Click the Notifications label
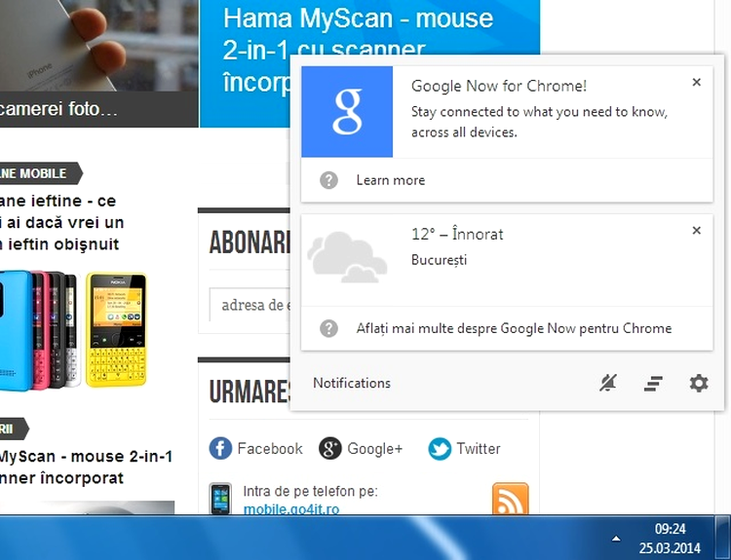 tap(352, 383)
